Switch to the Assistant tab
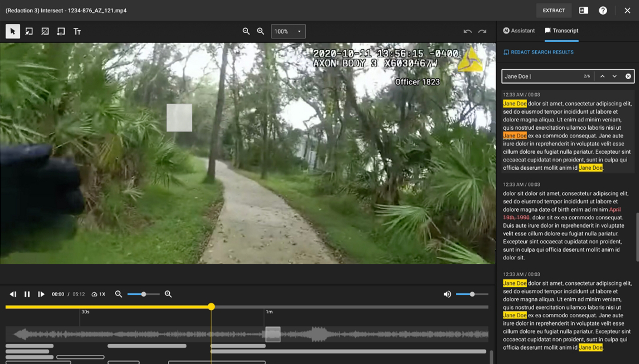The height and width of the screenshot is (364, 639). 519,31
